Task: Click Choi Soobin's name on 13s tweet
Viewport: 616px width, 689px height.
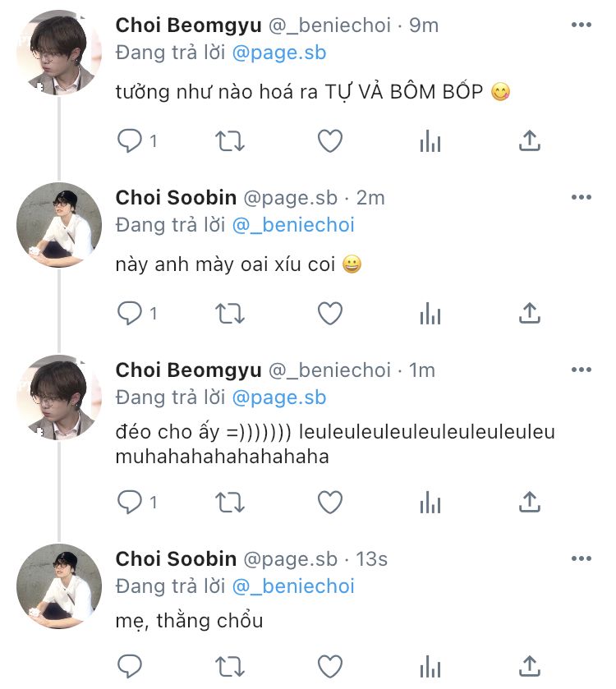Action: pos(176,559)
